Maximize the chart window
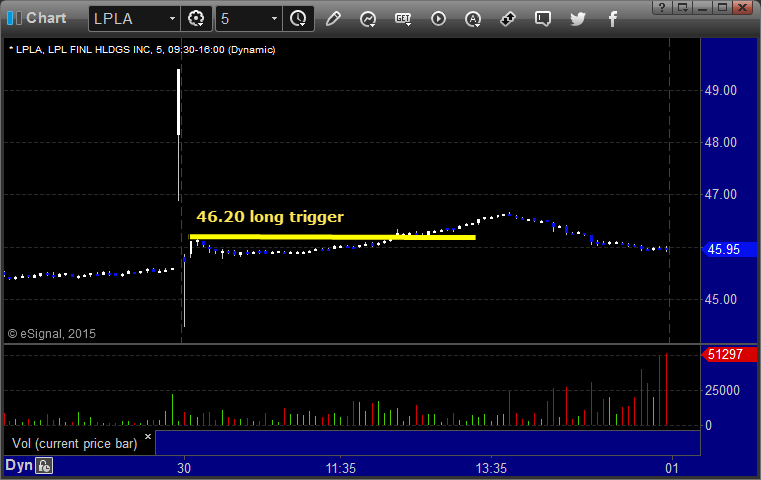This screenshot has width=761, height=480. click(x=722, y=7)
